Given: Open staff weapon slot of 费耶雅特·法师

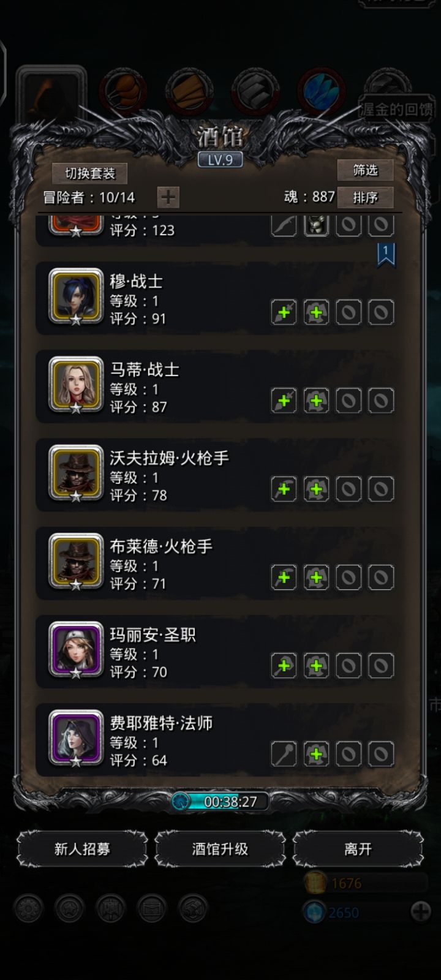Looking at the screenshot, I should [284, 753].
